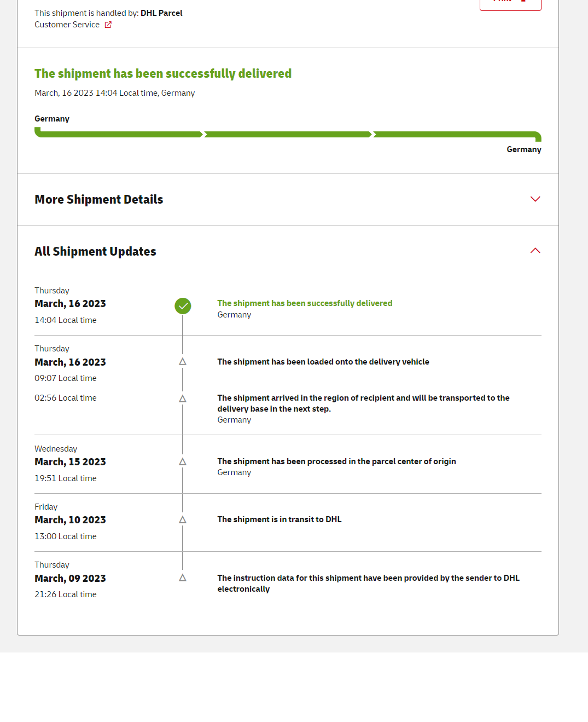
Task: Click the middle segment of the progress bar
Action: [x=288, y=134]
